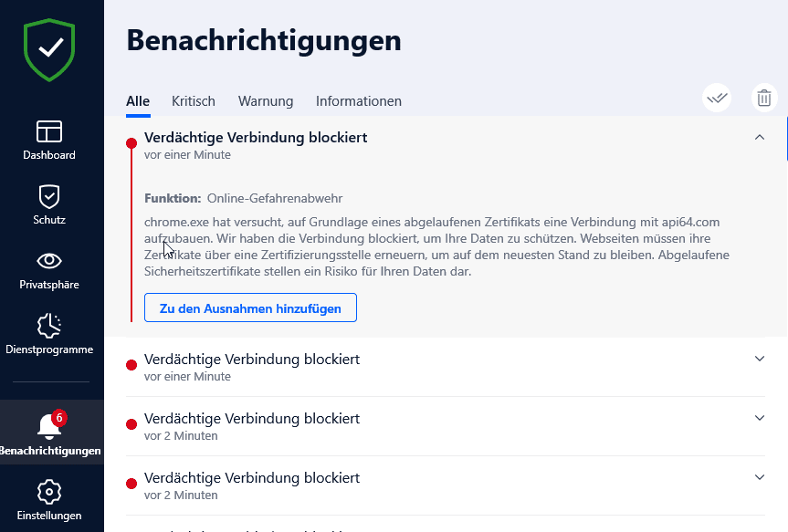Switch to the Warnung tab

[x=266, y=101]
